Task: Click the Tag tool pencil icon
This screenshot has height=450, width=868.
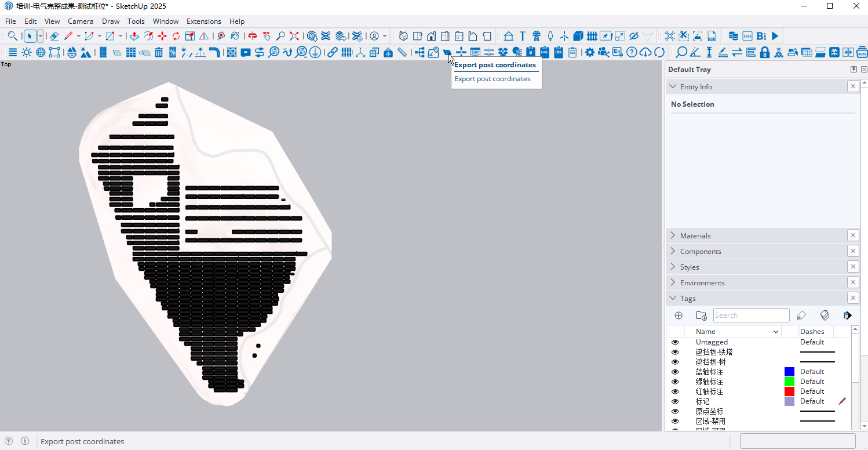Action: point(801,315)
